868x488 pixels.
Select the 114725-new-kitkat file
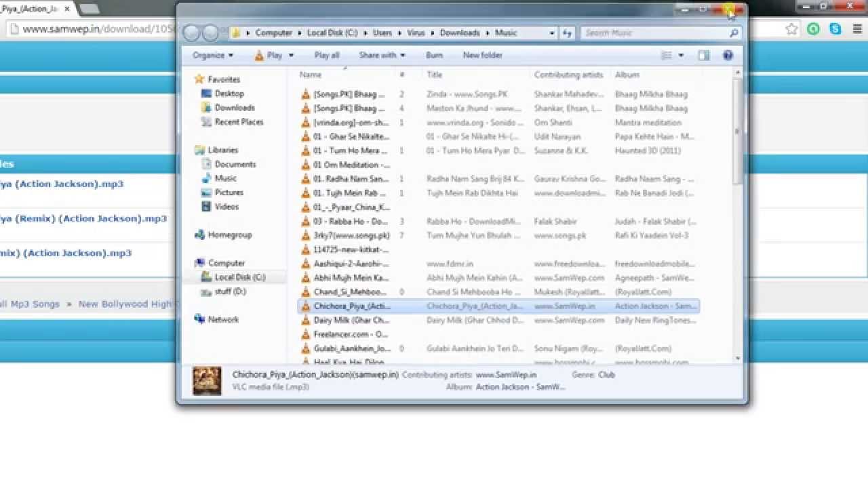351,249
